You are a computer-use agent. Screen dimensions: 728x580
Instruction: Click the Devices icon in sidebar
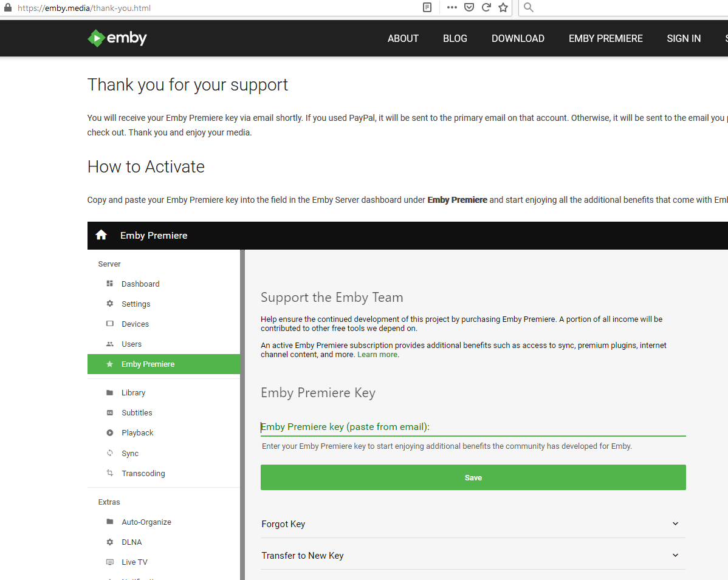(110, 324)
